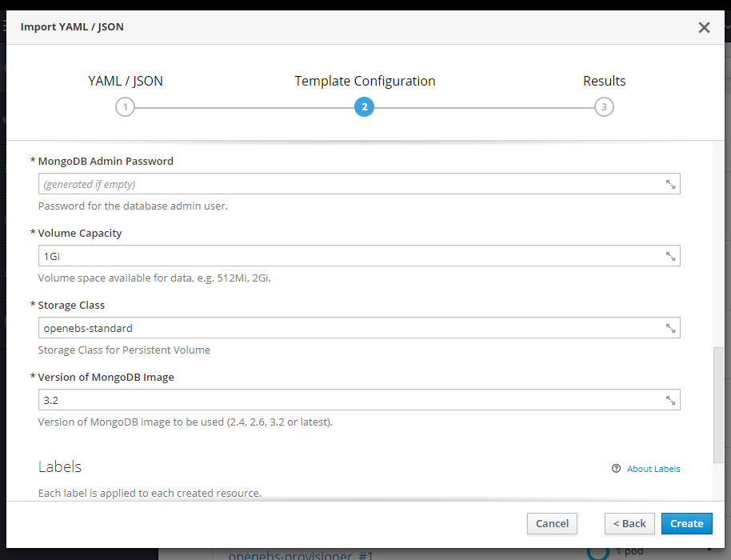
Task: Expand the Storage Class field editor icon
Action: click(x=670, y=329)
